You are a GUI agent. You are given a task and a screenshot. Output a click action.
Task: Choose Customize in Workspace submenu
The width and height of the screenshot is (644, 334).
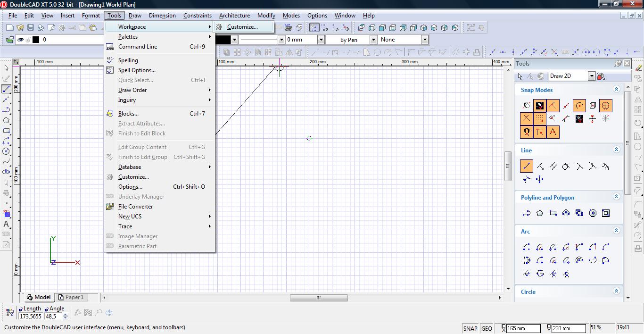tap(242, 27)
